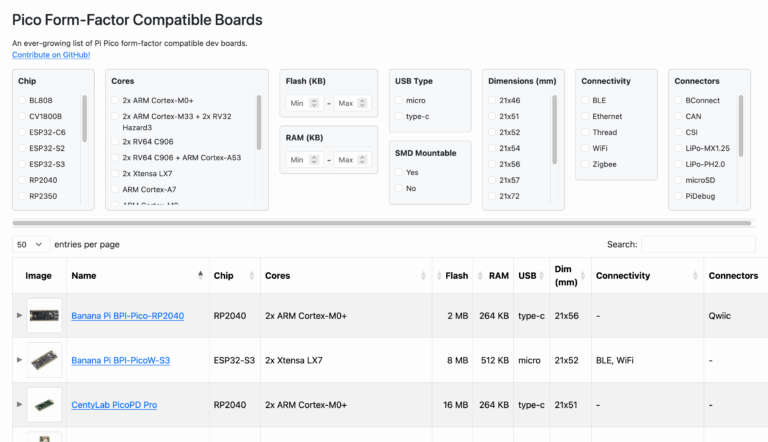Sort table by RAM column

[x=493, y=275]
